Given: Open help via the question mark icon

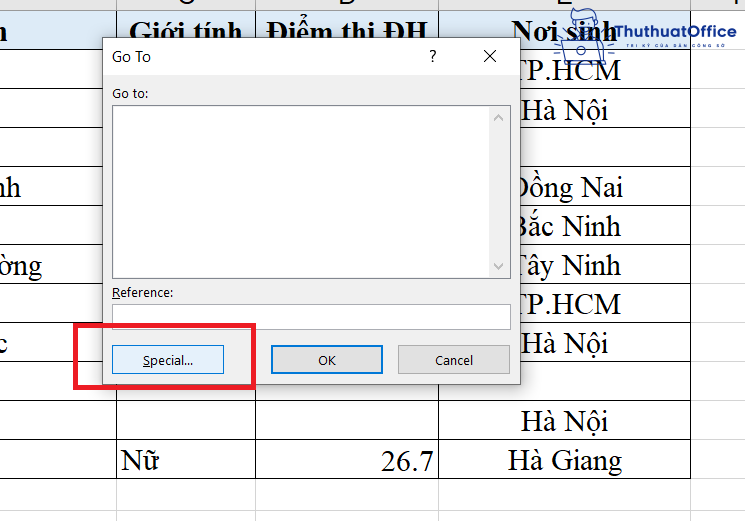Looking at the screenshot, I should (432, 57).
